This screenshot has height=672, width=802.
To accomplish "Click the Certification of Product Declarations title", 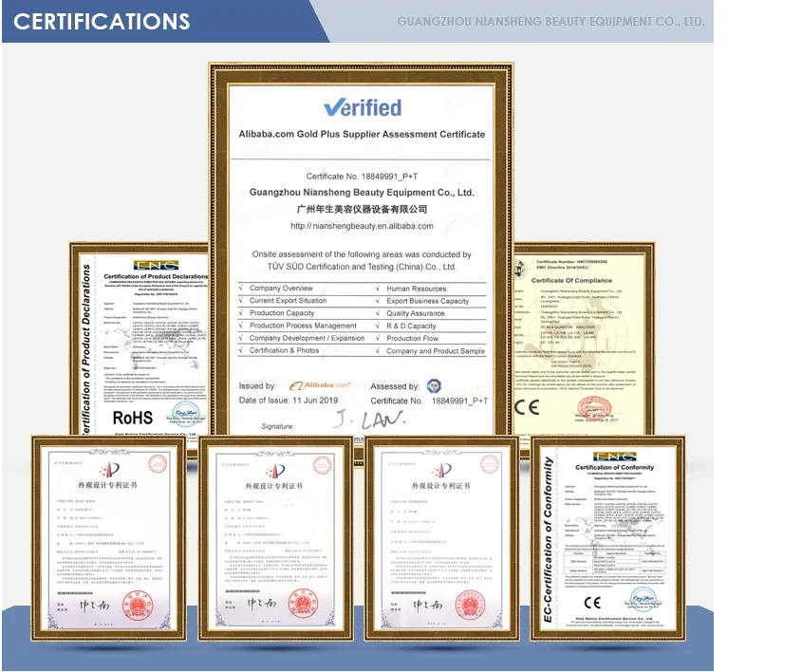I will click(x=156, y=276).
